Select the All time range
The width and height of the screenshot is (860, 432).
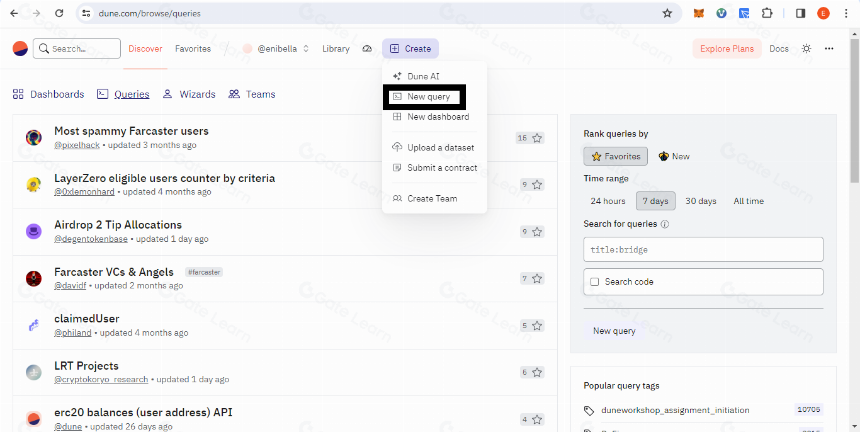pyautogui.click(x=749, y=201)
